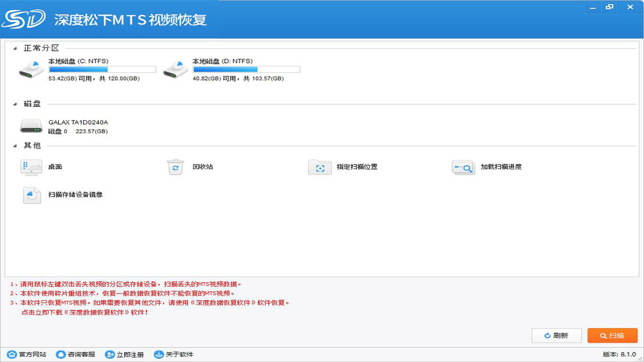Click the Local Disk C: drive icon

coord(31,69)
